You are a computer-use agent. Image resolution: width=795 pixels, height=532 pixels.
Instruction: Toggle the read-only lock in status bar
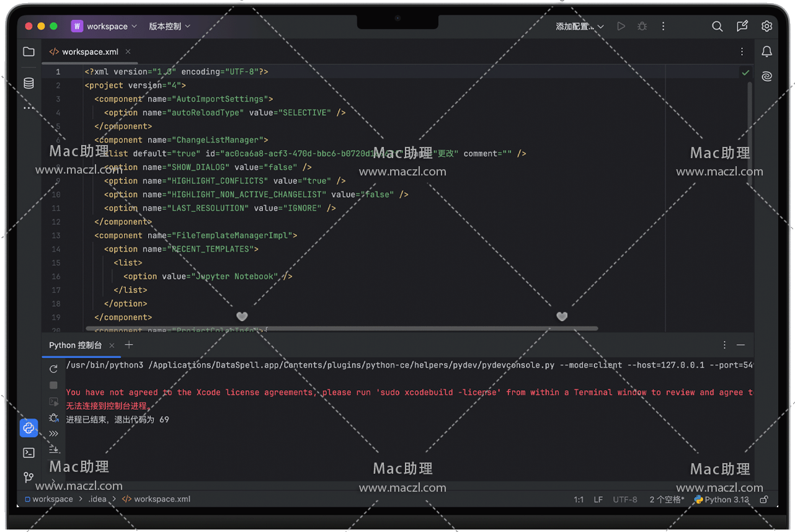764,499
